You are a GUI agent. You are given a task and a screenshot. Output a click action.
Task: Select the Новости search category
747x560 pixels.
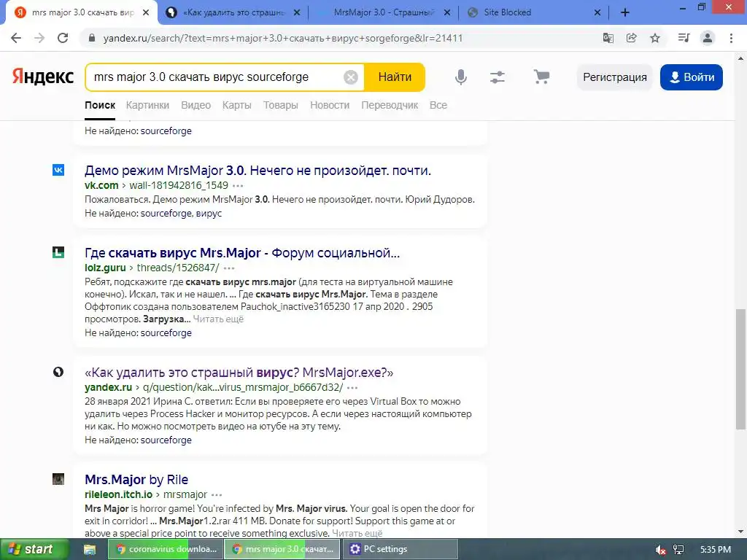[330, 105]
